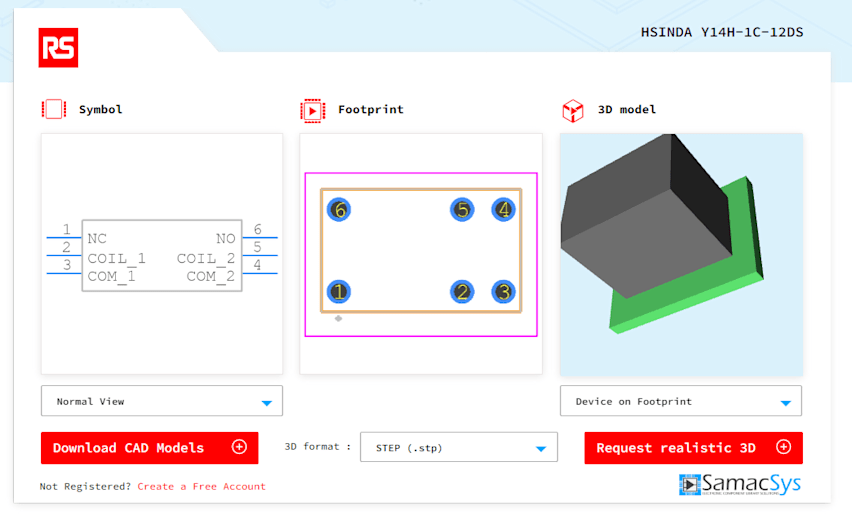Select footprint pad 2
This screenshot has width=852, height=515.
pyautogui.click(x=462, y=292)
